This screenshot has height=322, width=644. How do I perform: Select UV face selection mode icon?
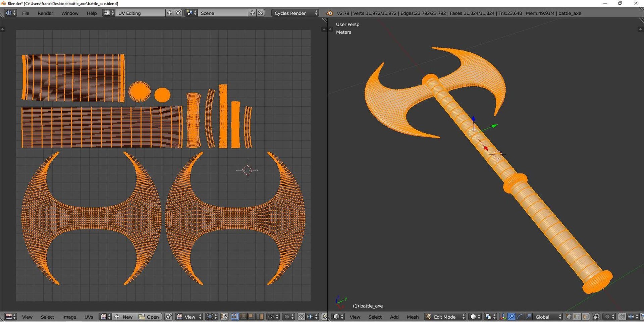coord(252,317)
